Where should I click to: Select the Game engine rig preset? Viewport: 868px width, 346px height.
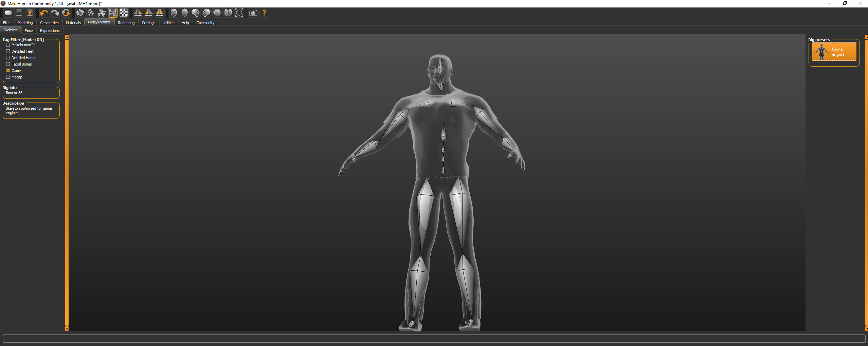(834, 52)
